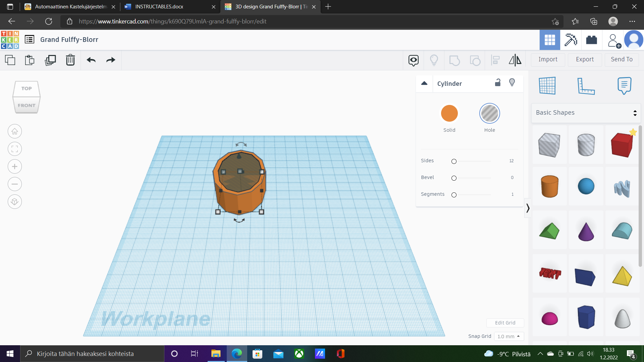Collapse the Cylinder inspector panel
Image resolution: width=644 pixels, height=362 pixels.
coord(424,83)
